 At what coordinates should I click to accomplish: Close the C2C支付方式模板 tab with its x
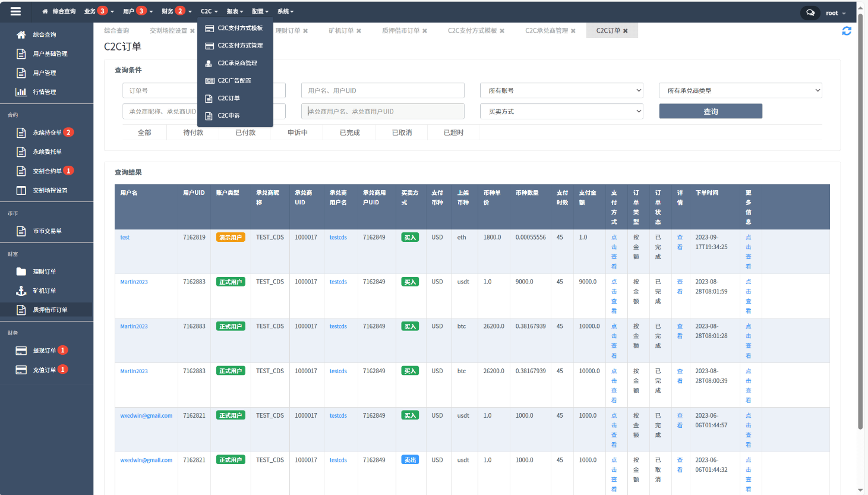point(502,31)
